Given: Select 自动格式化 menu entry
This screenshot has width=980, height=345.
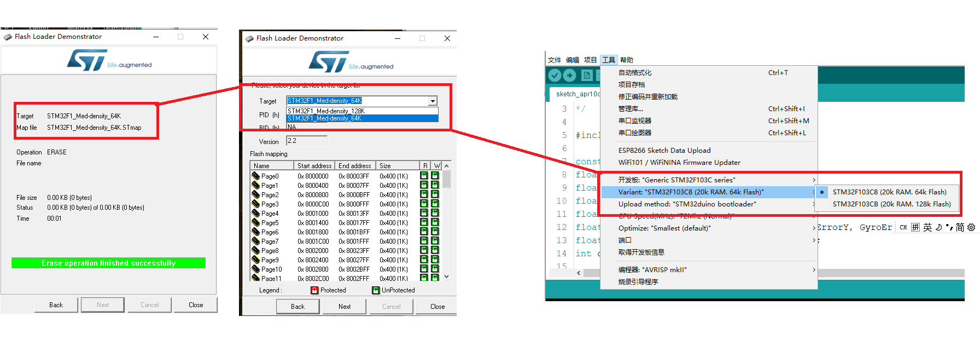Looking at the screenshot, I should (x=709, y=73).
